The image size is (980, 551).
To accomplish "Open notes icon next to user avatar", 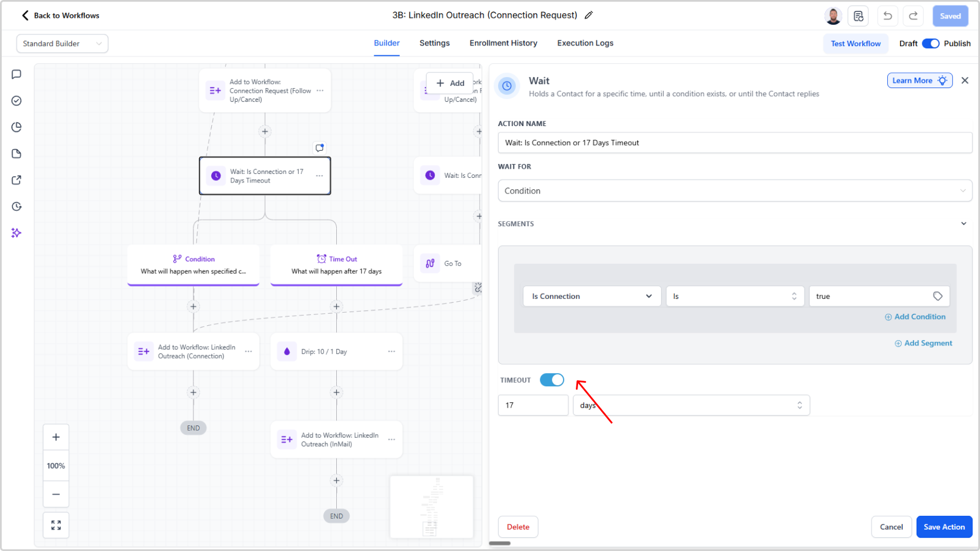I will click(858, 16).
